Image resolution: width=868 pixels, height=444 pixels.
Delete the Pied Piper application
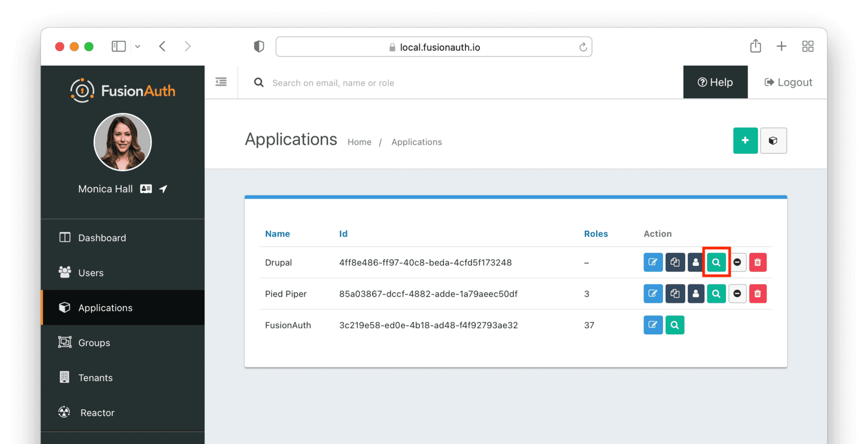click(x=758, y=294)
